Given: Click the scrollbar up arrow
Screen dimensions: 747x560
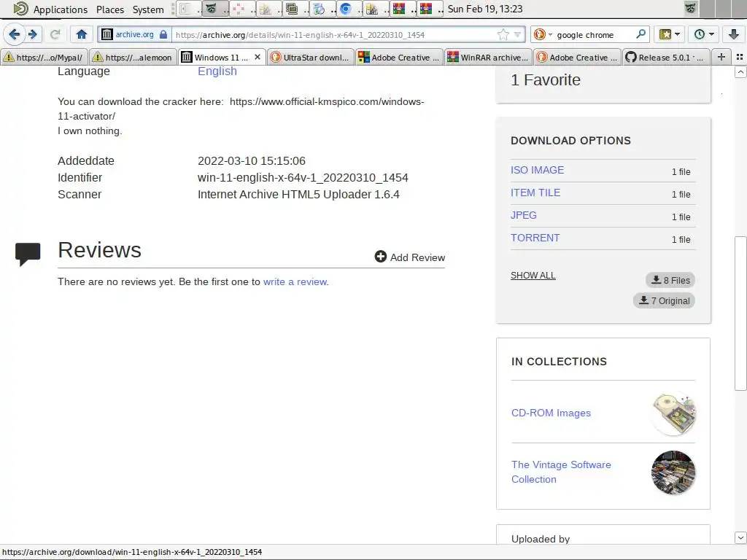Looking at the screenshot, I should coord(740,72).
